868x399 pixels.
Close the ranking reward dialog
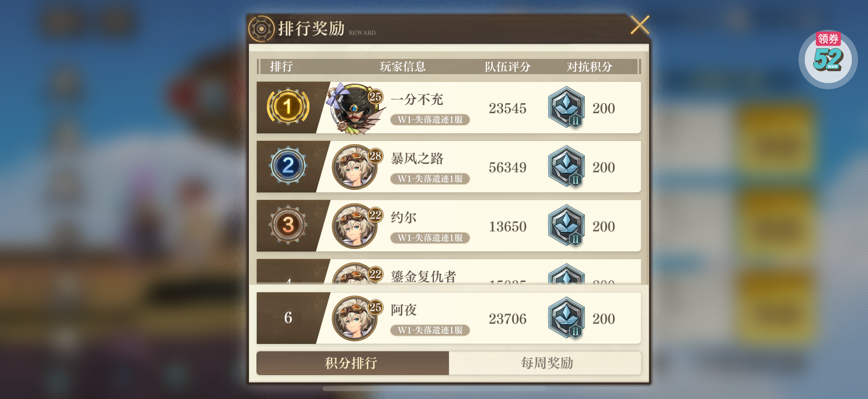[x=640, y=25]
